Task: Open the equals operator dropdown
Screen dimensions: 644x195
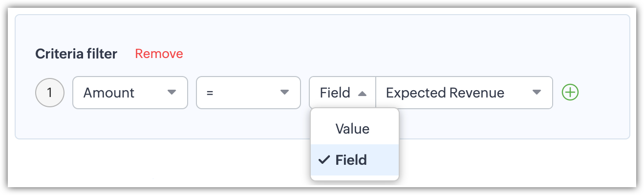Action: point(248,93)
